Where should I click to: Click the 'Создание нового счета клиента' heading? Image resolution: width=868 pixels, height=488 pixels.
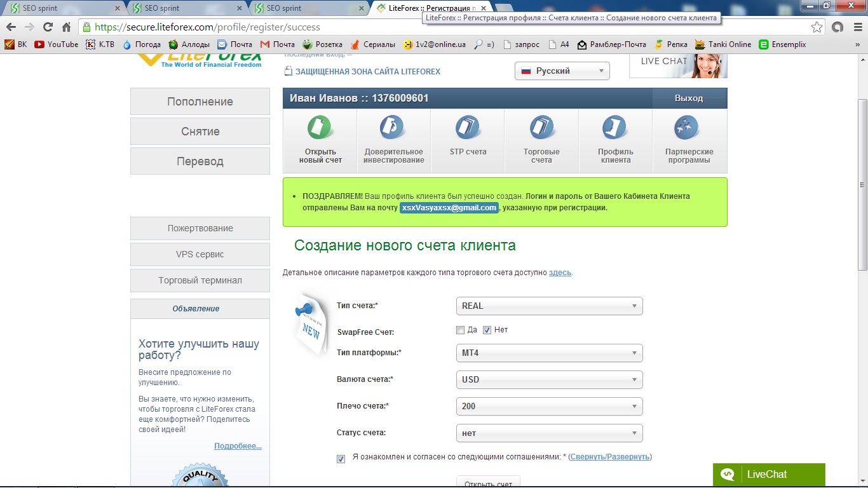click(x=405, y=246)
